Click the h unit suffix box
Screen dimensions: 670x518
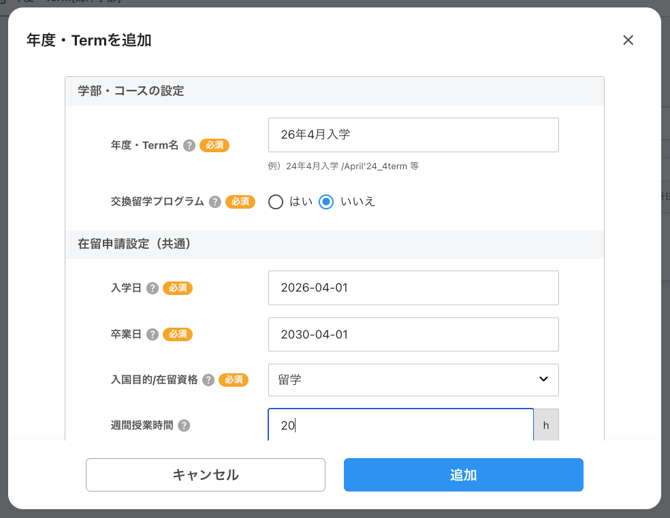click(x=546, y=425)
